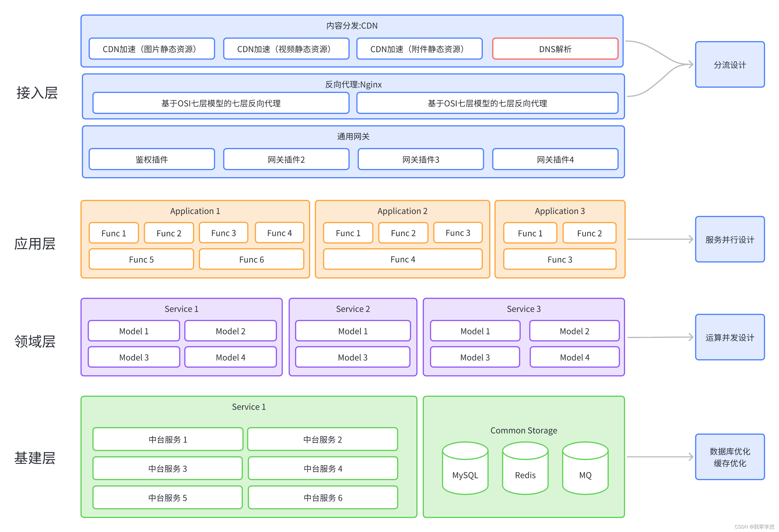Click Model 1 inside purple Service 1
779x532 pixels.
coord(134,331)
